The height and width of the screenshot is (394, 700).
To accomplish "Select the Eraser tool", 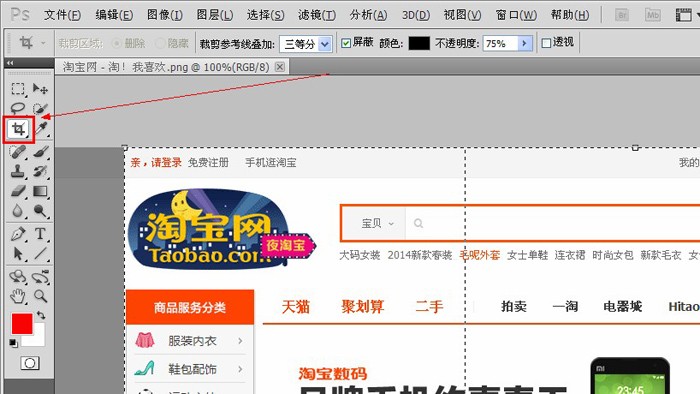I will (18, 191).
